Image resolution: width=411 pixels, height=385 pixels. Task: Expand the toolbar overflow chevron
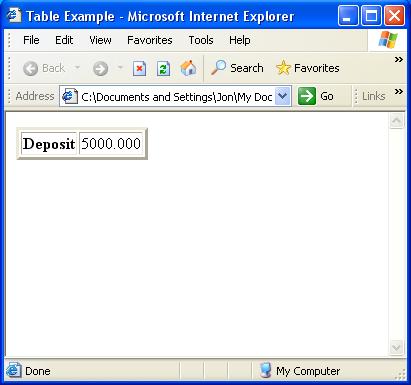point(399,60)
